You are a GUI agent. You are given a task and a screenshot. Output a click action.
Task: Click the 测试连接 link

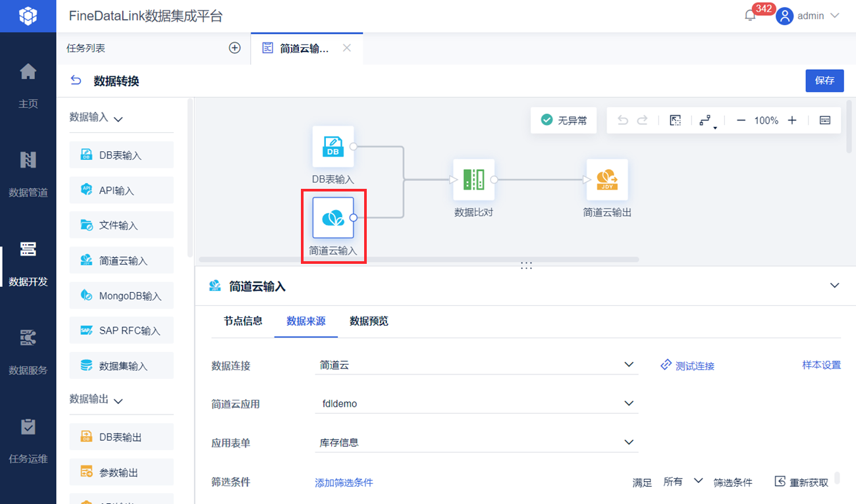687,365
